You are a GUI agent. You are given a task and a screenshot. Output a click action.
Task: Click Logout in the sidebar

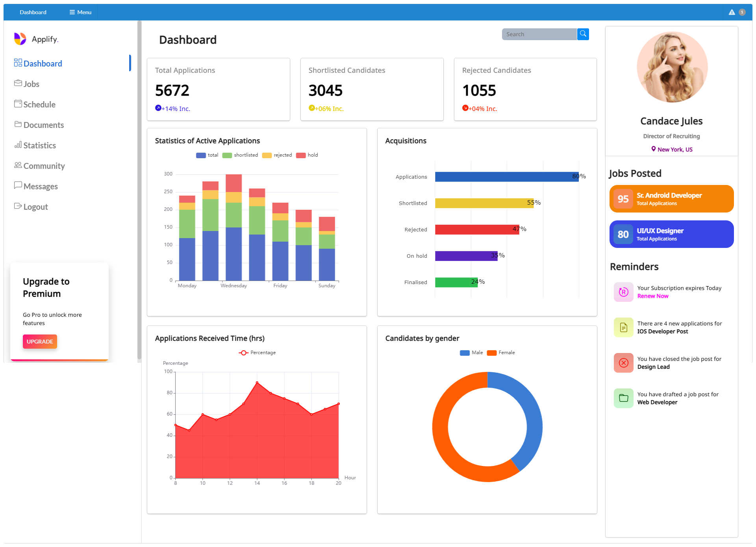pyautogui.click(x=36, y=207)
